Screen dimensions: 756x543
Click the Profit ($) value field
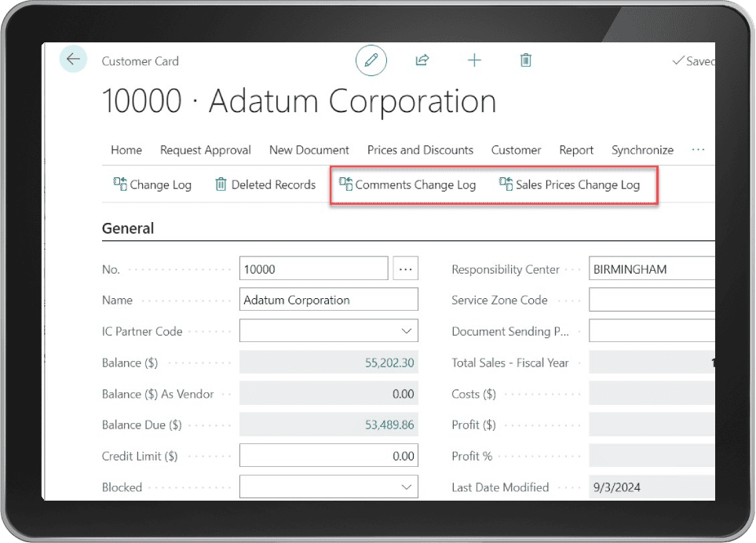[x=652, y=425]
